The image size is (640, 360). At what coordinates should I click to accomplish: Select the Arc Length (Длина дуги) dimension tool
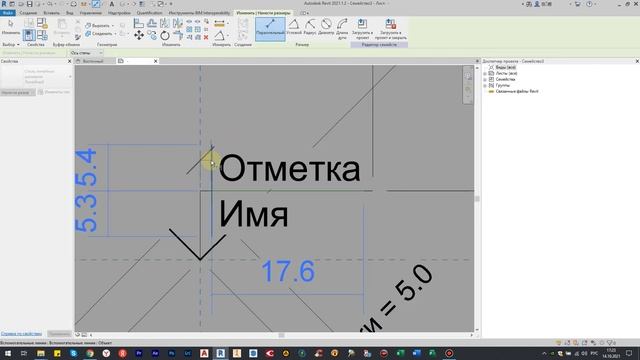coord(342,29)
